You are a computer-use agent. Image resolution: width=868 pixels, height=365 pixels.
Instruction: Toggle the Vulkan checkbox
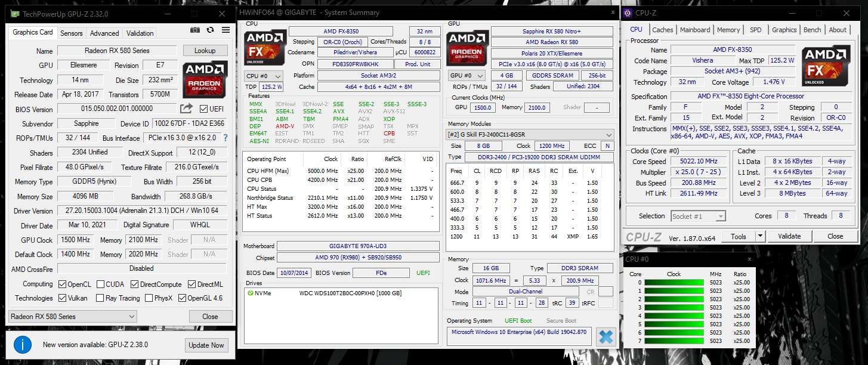point(63,298)
